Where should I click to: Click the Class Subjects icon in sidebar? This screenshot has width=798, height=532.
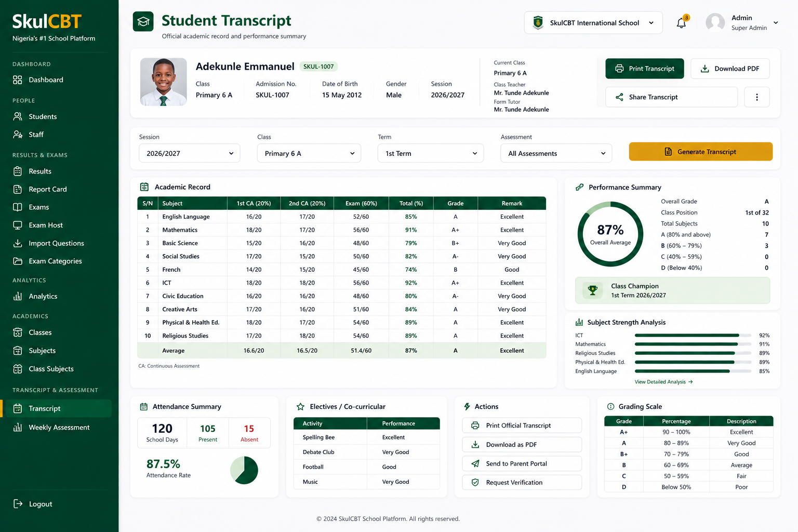point(18,369)
